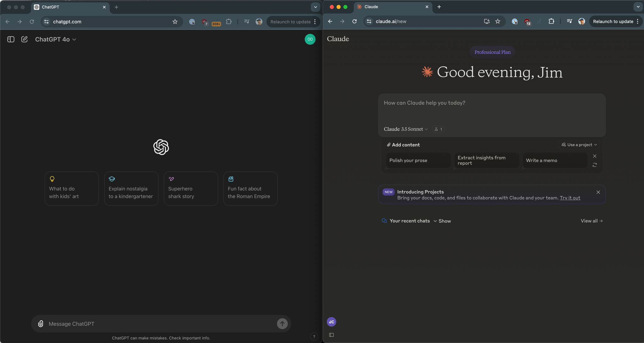Switch to the ChatGPT browser tab

[x=70, y=7]
